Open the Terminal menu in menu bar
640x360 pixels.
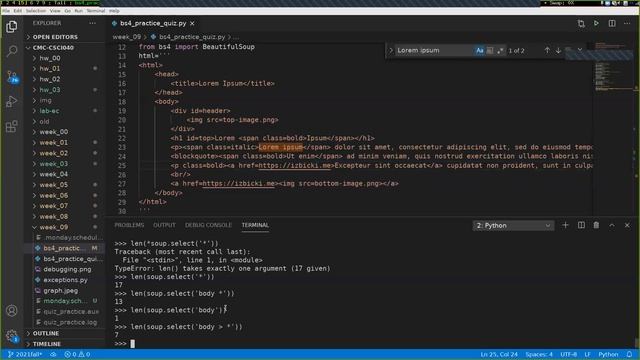click(x=96, y=11)
